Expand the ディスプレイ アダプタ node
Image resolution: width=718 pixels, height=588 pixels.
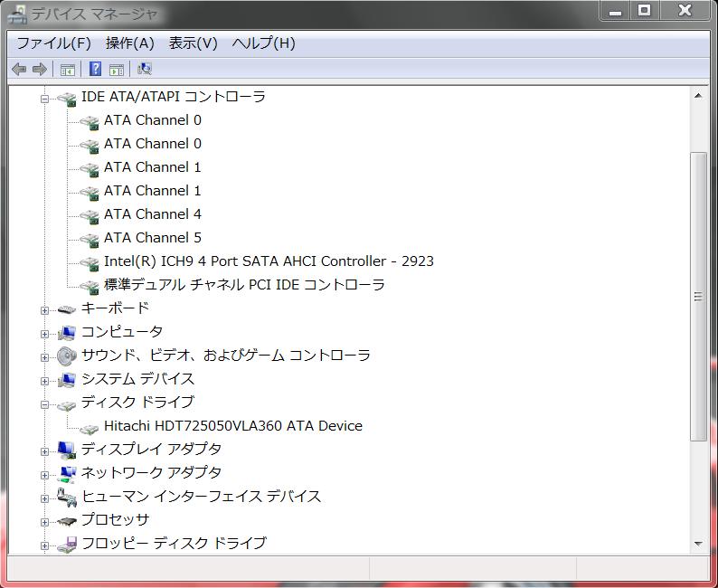click(x=44, y=451)
